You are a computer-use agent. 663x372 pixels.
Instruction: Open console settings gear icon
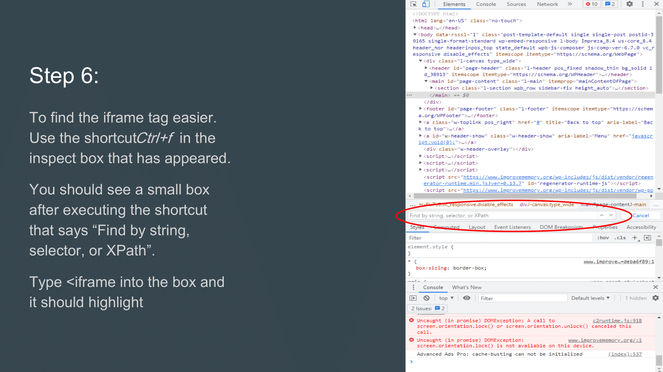655,298
